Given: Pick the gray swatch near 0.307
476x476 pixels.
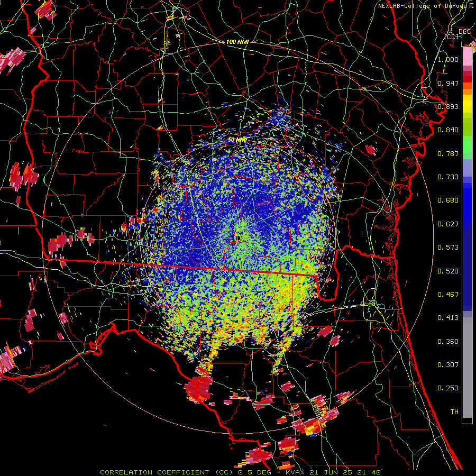Looking at the screenshot, I should [x=467, y=368].
